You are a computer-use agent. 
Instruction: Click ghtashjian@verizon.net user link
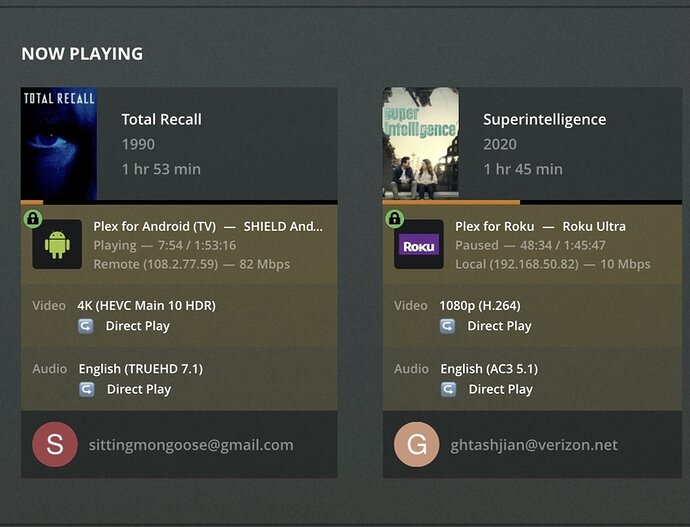point(534,445)
